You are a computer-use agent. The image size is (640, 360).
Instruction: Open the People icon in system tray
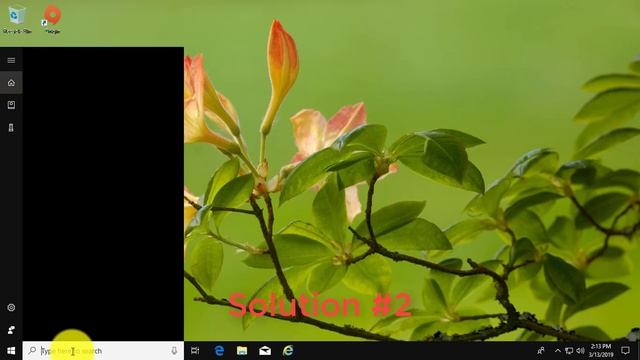(x=541, y=351)
